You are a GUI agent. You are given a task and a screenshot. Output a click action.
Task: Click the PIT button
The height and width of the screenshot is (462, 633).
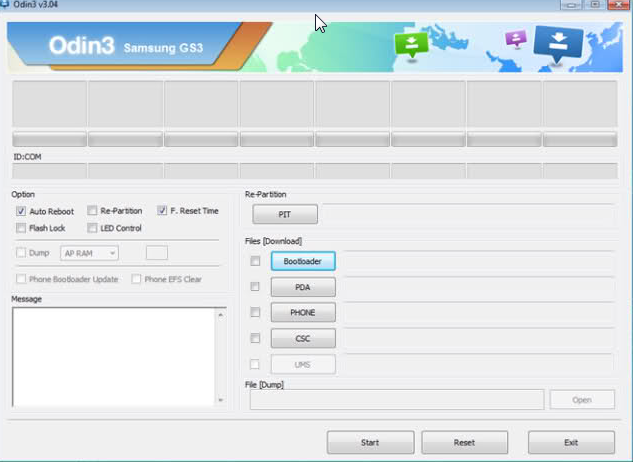click(285, 214)
